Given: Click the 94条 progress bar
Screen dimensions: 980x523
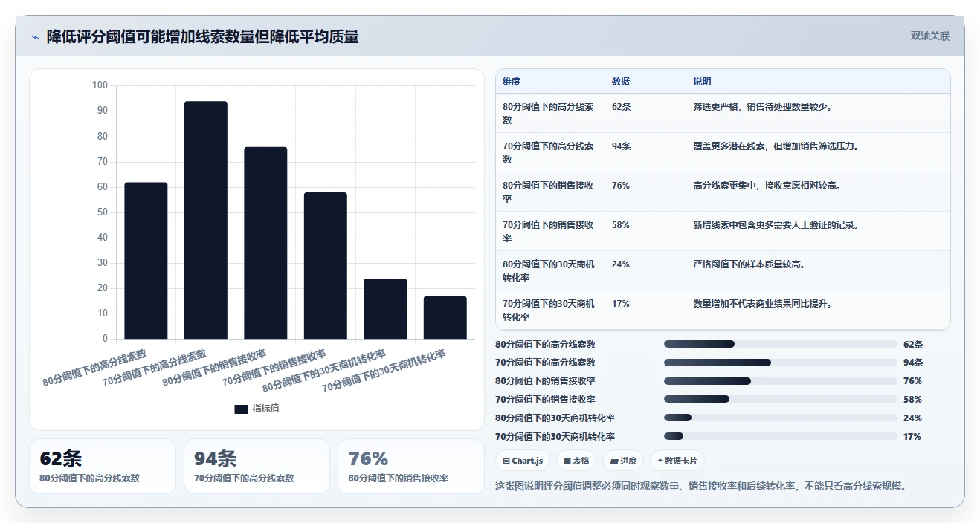Looking at the screenshot, I should (781, 363).
